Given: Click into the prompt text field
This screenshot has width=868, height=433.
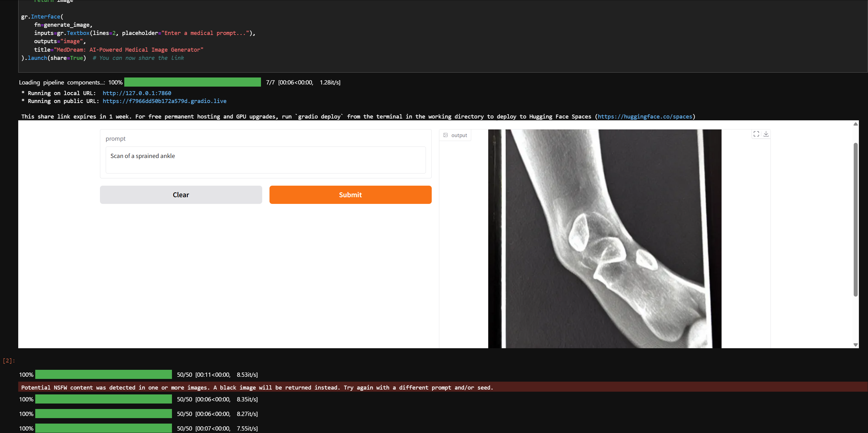Looking at the screenshot, I should pos(266,160).
